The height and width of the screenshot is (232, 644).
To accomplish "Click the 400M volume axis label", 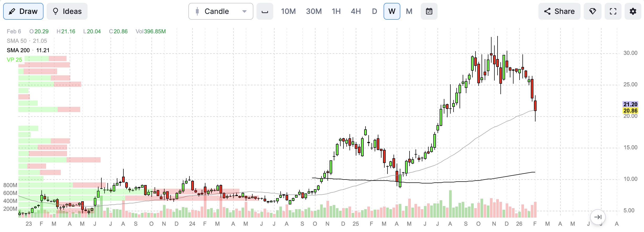I will click(x=10, y=201).
